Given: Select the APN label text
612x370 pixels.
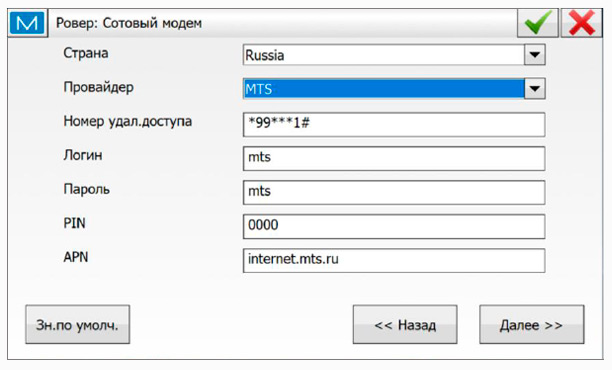Looking at the screenshot, I should (76, 257).
